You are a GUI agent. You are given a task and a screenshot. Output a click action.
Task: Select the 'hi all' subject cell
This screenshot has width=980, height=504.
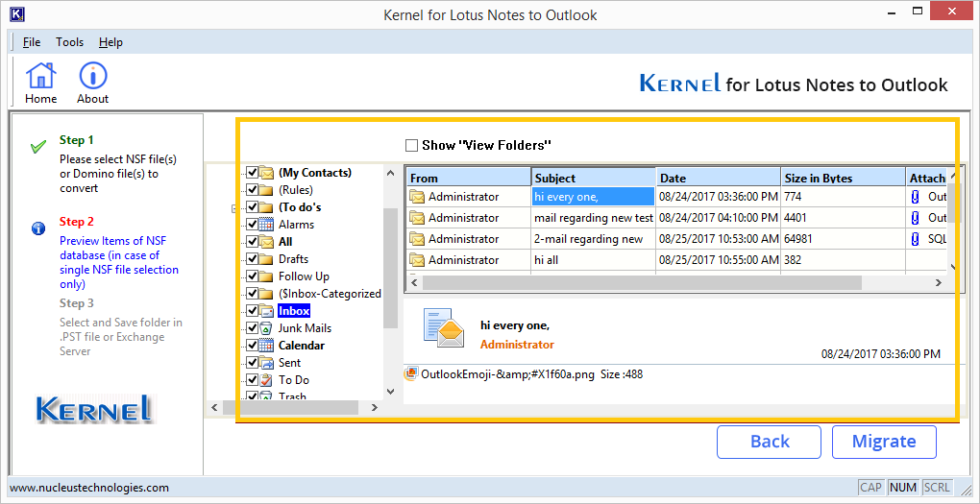tap(593, 260)
